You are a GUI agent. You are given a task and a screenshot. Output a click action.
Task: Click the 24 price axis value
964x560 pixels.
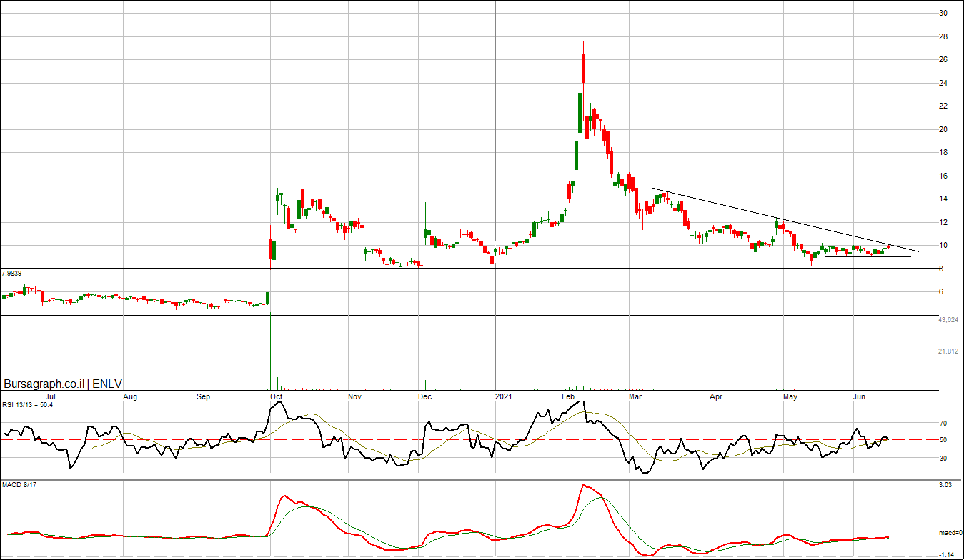tap(943, 83)
